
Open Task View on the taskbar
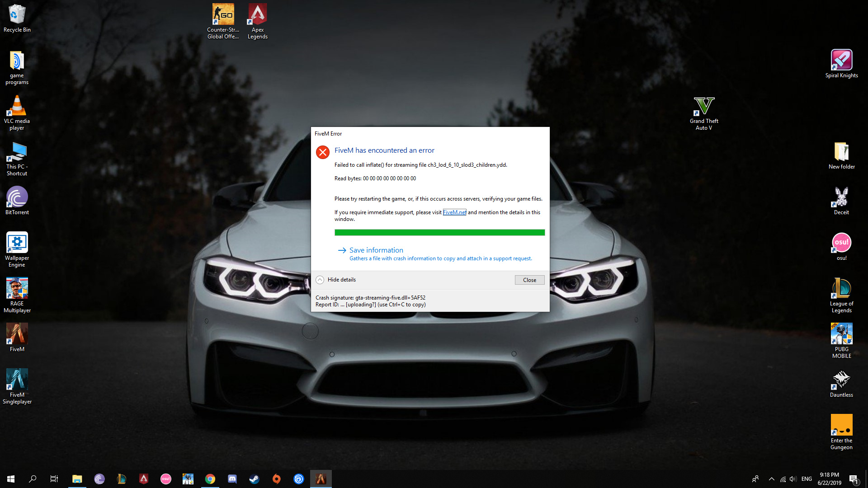point(54,479)
